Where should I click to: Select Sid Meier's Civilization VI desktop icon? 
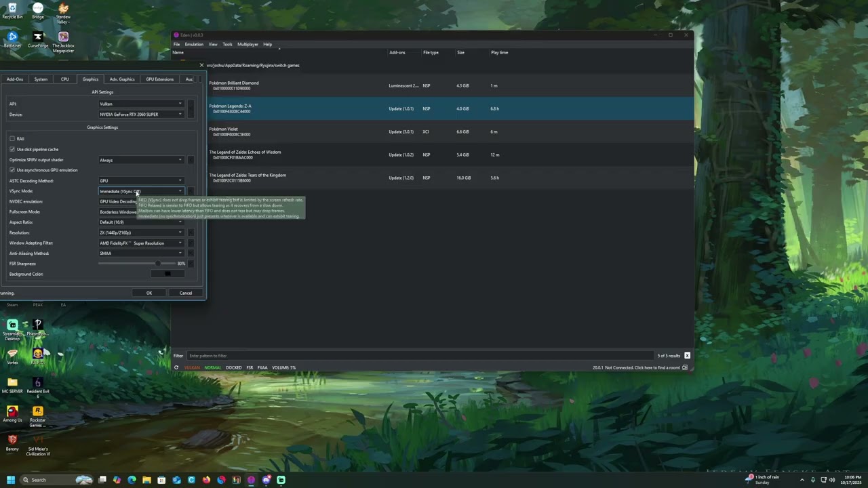coord(38,445)
